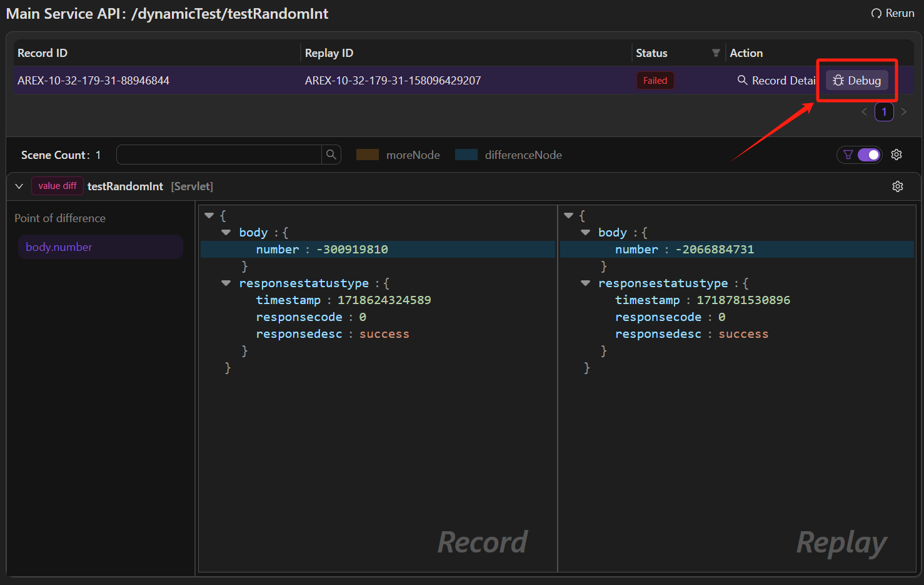Screen dimensions: 924x585
Task: Click the Debug button
Action: (x=857, y=80)
